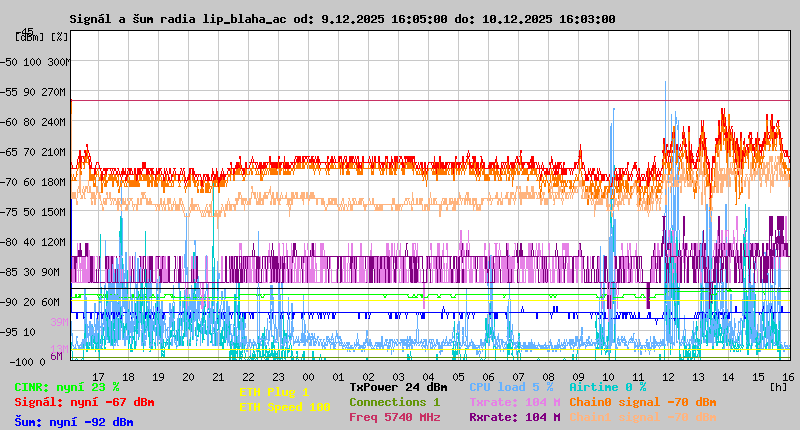Click the Chain0 signal legend label
The height and width of the screenshot is (430, 800).
[642, 402]
